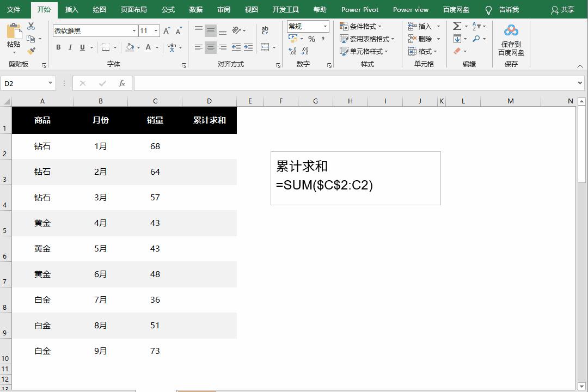The image size is (588, 392).
Task: Click the decrease decimal icon
Action: click(305, 51)
